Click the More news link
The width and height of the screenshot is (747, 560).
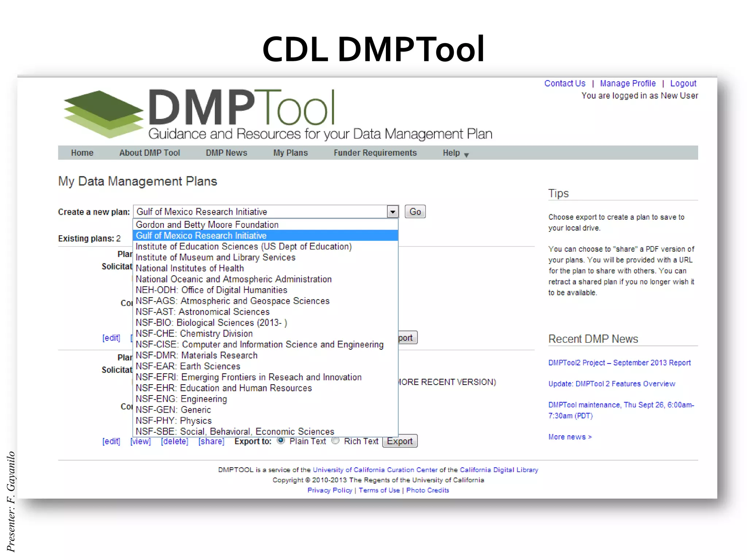(x=570, y=437)
